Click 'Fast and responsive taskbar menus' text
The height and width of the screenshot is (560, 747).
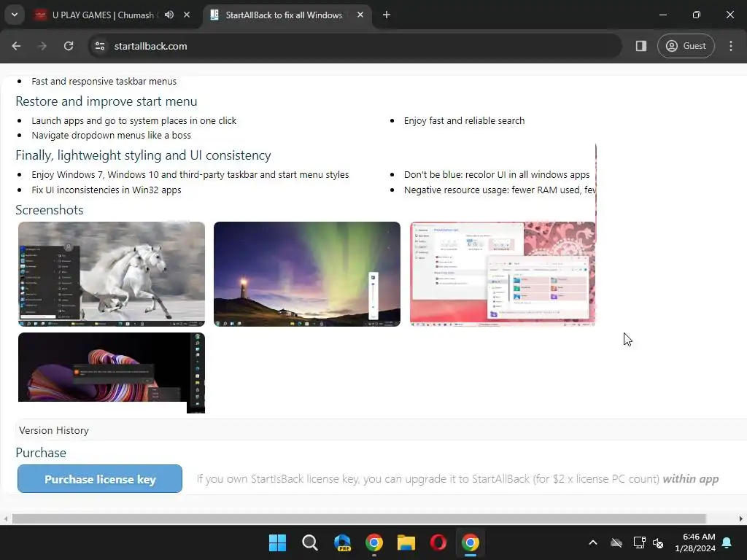(104, 82)
